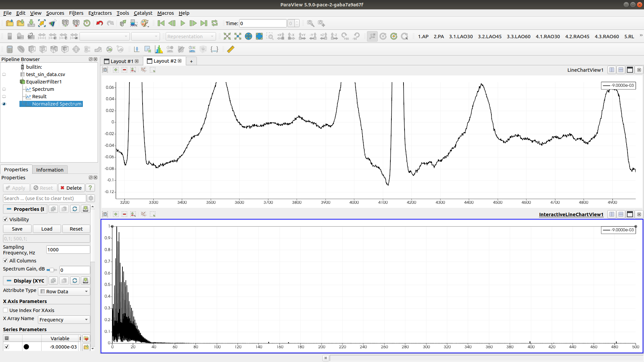Activate the measurement ruler tool
This screenshot has height=362, width=644.
[x=230, y=49]
